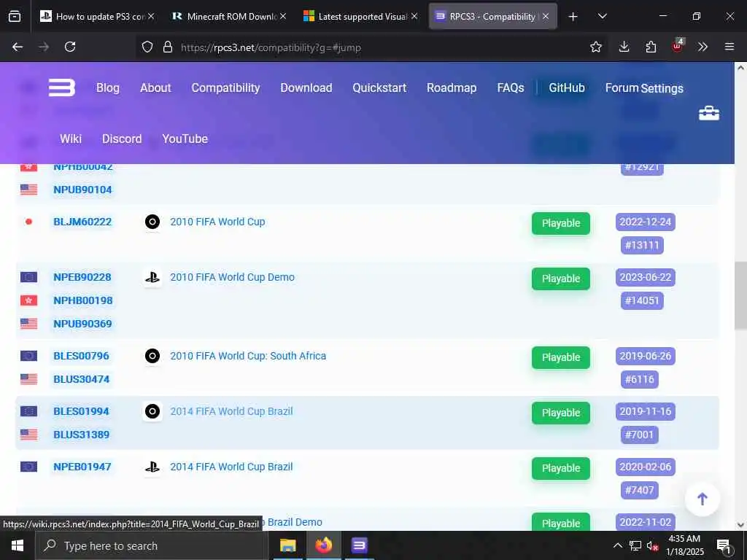Click disc icon beside 2010 FIFA World Cup: South Africa
The width and height of the screenshot is (747, 560).
click(x=152, y=356)
